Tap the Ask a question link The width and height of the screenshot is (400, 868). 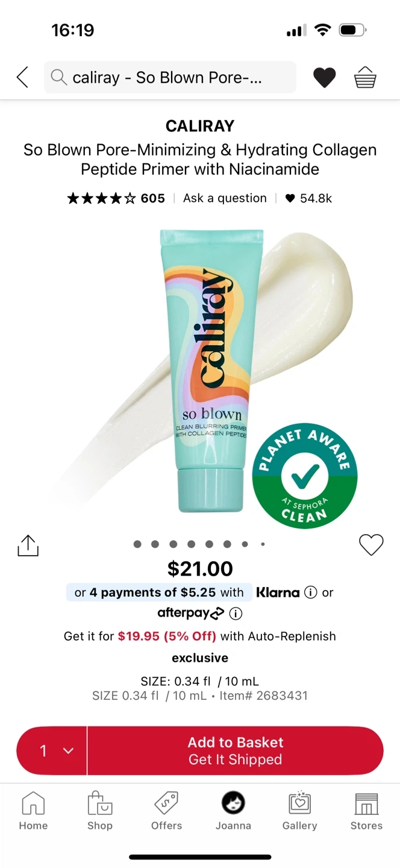point(225,198)
